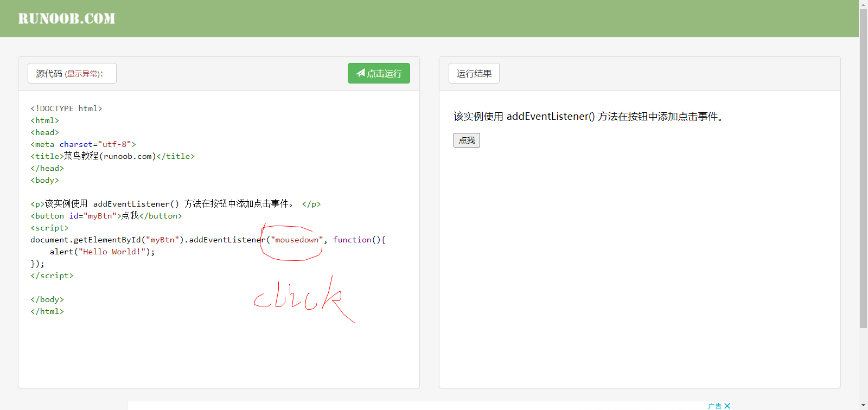Click the 源代码 label button
The image size is (868, 410).
pyautogui.click(x=72, y=73)
